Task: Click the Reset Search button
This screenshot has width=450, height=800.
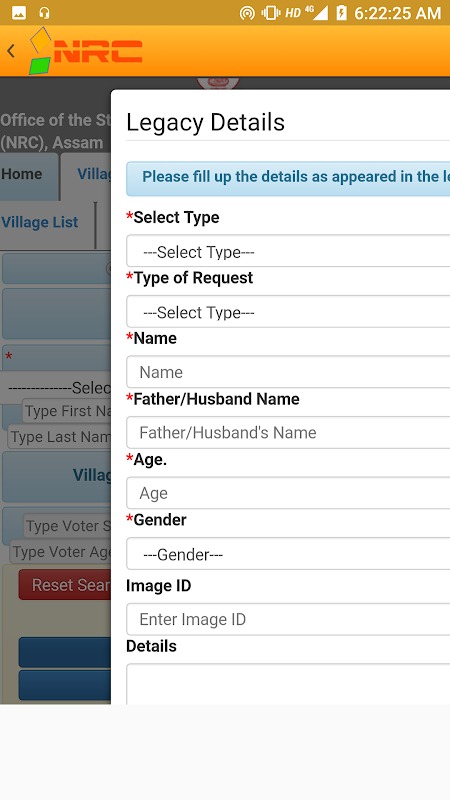Action: [x=65, y=585]
